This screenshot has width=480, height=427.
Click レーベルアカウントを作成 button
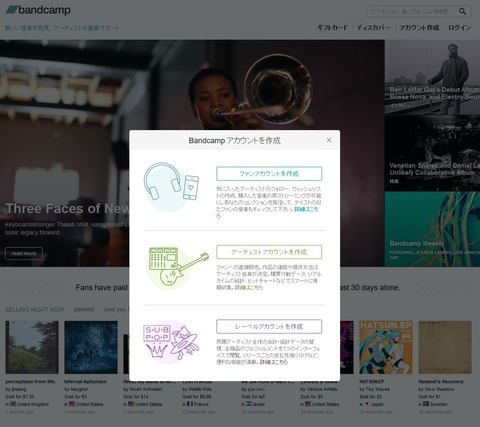point(269,326)
